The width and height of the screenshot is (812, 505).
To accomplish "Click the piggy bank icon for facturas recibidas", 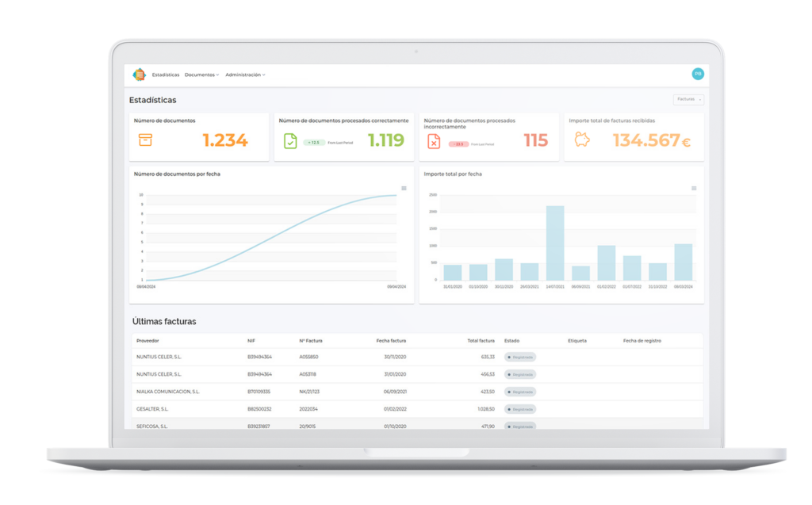I will pyautogui.click(x=582, y=140).
